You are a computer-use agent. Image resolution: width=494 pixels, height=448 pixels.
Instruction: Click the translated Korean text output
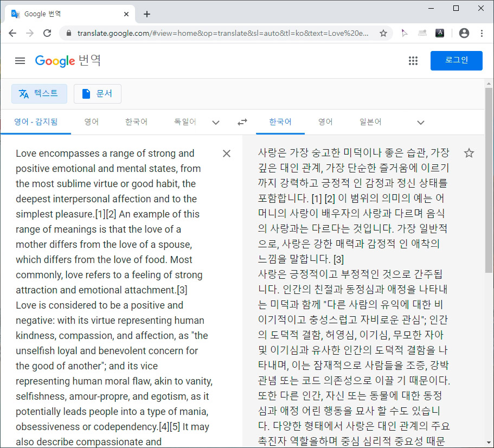(x=354, y=296)
